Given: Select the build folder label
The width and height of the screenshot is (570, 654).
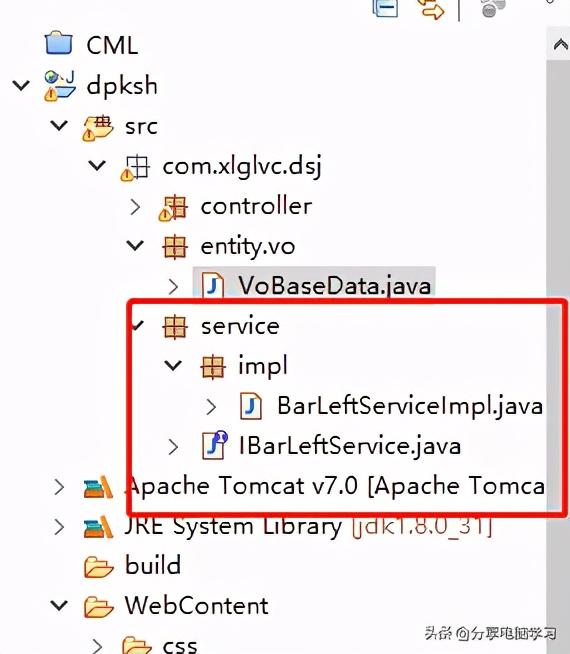Looking at the screenshot, I should 153,565.
